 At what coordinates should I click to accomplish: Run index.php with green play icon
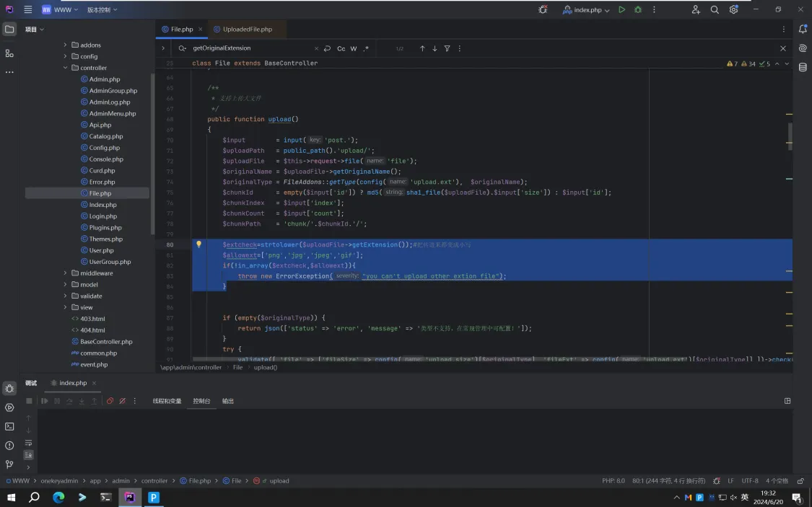click(x=621, y=9)
